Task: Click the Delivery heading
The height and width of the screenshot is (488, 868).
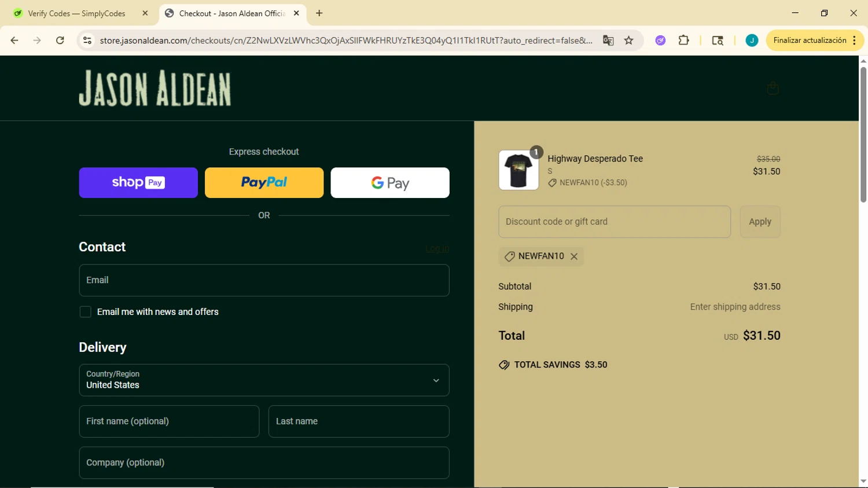Action: click(x=102, y=347)
